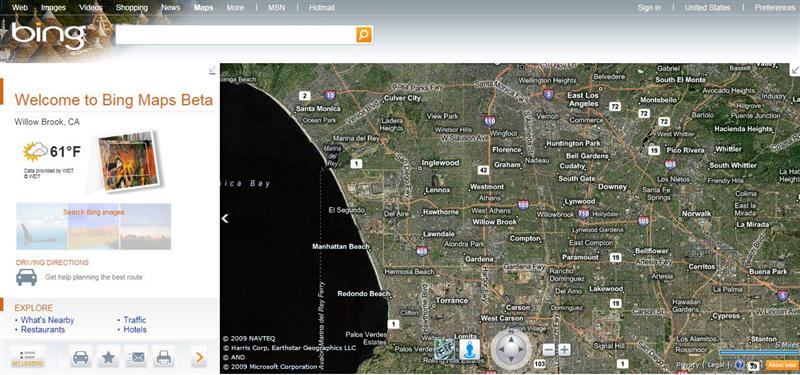Screen dimensions: 800x375
Task: Click the map style picker icon
Action: point(444,349)
